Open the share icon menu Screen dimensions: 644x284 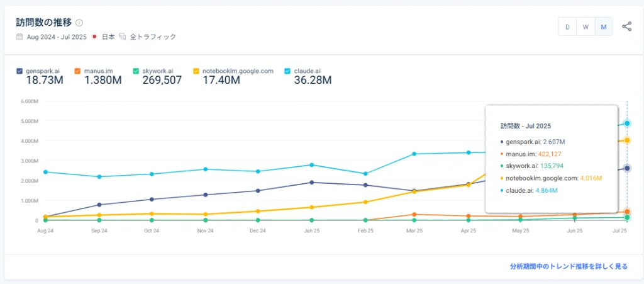(x=626, y=26)
